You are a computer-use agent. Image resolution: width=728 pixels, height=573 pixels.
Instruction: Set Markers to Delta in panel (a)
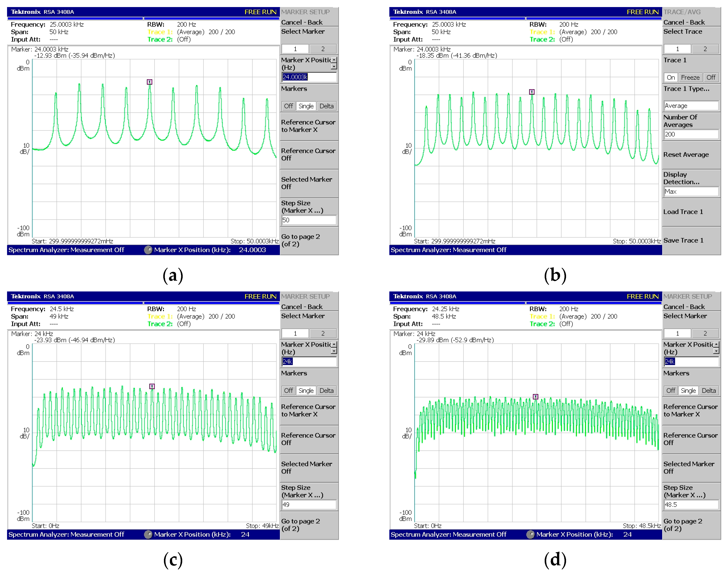click(326, 106)
